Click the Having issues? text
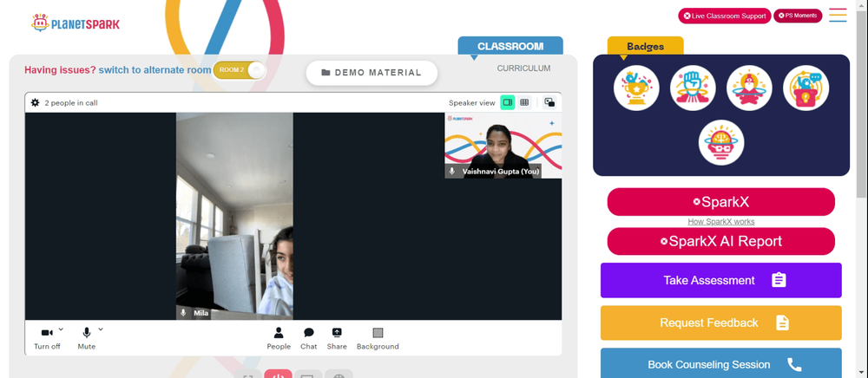Screen dimensions: 868x378 (x=60, y=70)
